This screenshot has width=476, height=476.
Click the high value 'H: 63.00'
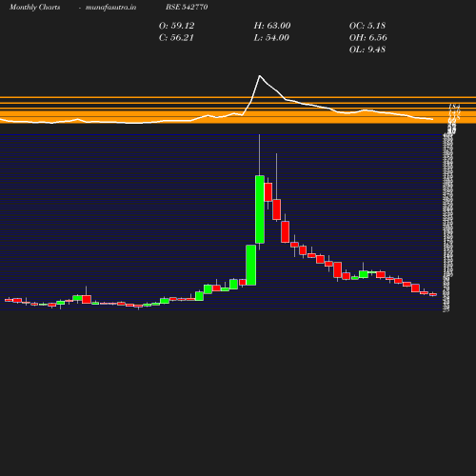click(272, 26)
